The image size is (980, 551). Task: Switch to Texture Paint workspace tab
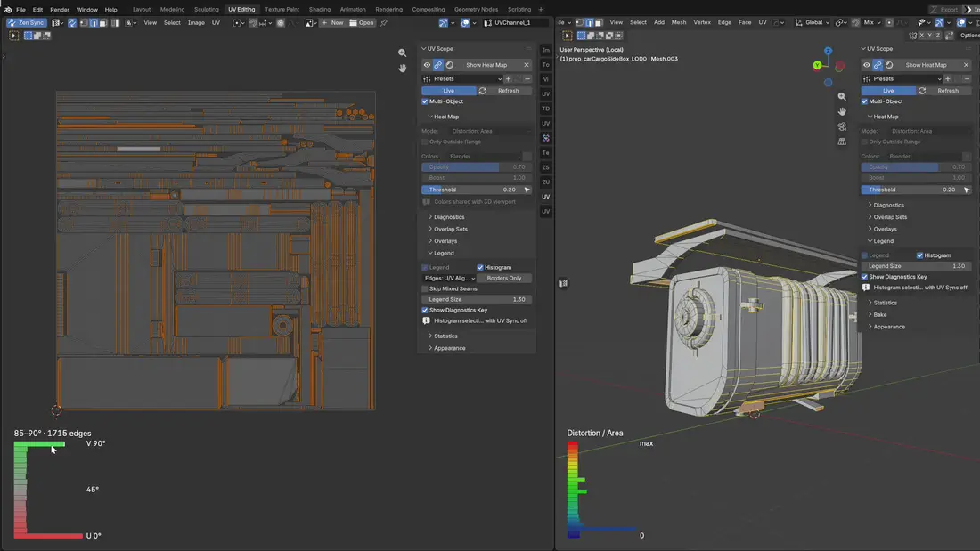(282, 10)
